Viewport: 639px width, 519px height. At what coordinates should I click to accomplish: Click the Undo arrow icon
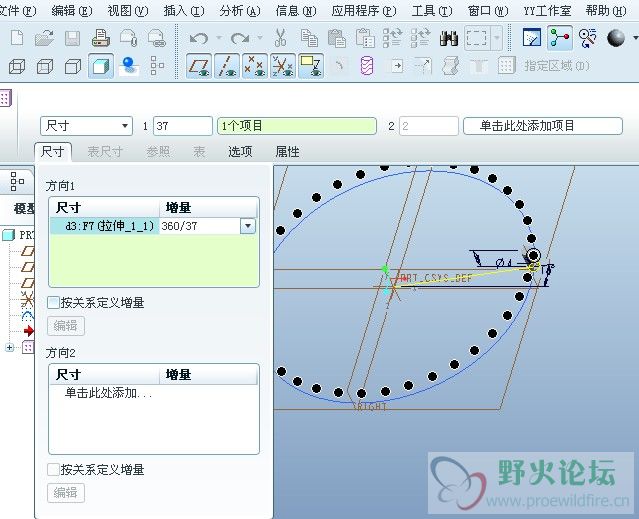click(x=199, y=39)
